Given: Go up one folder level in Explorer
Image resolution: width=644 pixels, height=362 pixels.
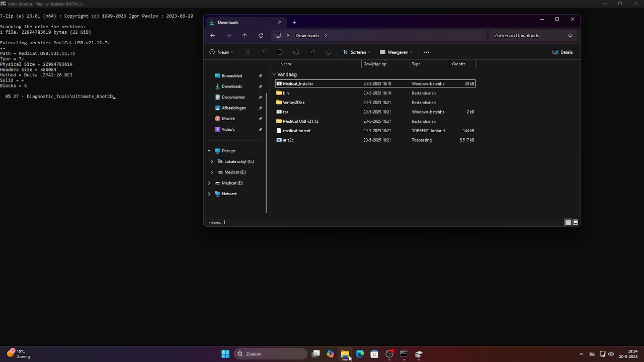Looking at the screenshot, I should tap(245, 36).
